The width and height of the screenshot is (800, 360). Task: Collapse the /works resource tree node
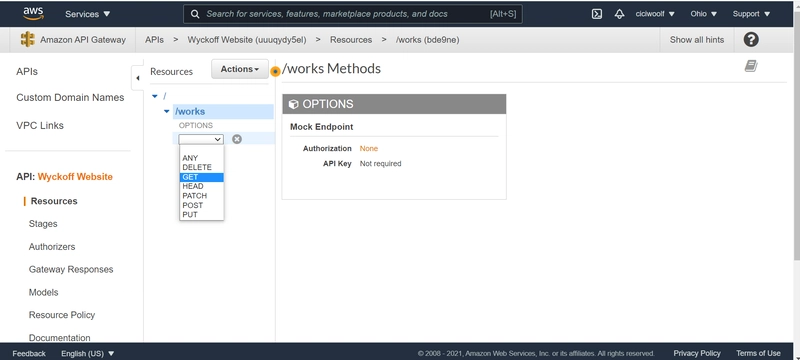[166, 111]
